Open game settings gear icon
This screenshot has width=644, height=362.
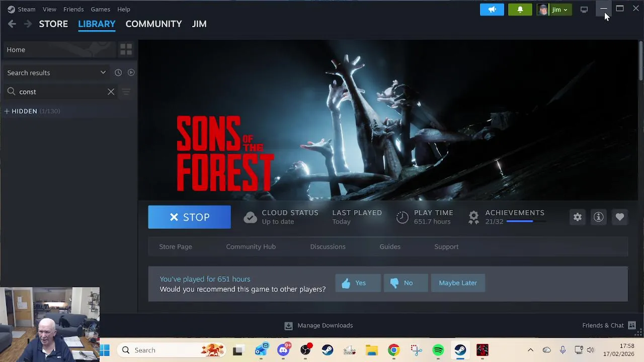tap(578, 217)
